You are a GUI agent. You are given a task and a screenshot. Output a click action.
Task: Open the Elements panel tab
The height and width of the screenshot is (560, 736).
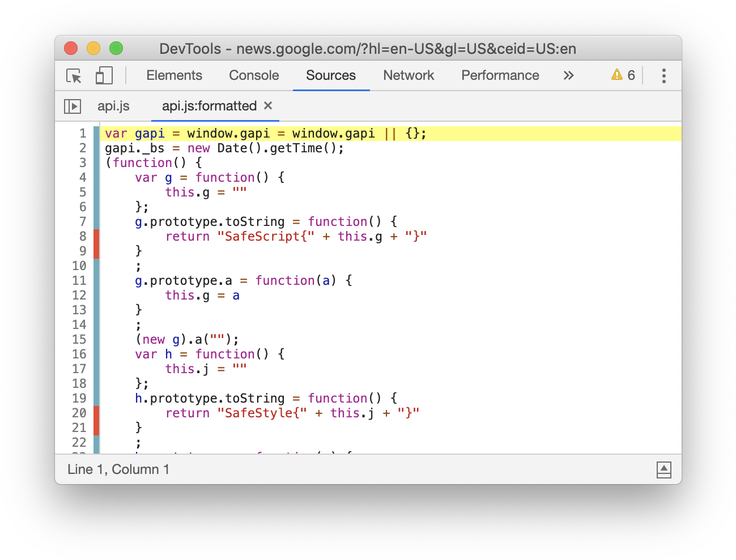pos(174,75)
